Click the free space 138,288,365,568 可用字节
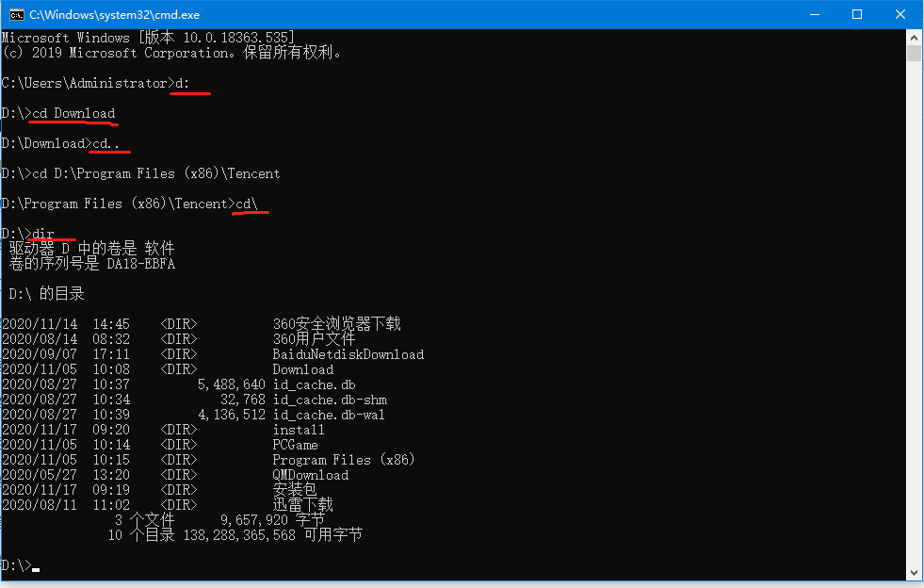924x588 pixels. click(273, 535)
